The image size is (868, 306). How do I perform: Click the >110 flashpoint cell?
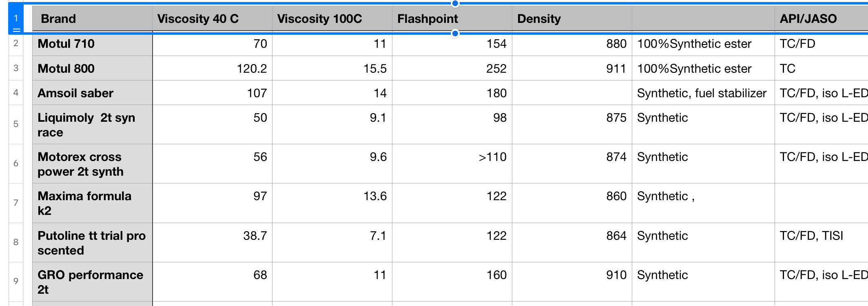(452, 157)
